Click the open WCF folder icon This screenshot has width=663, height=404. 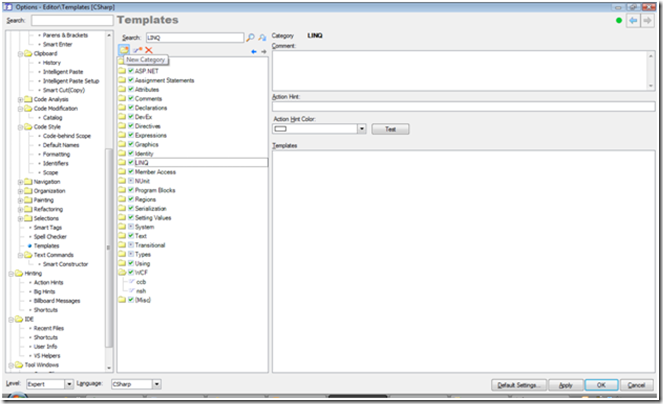[122, 272]
